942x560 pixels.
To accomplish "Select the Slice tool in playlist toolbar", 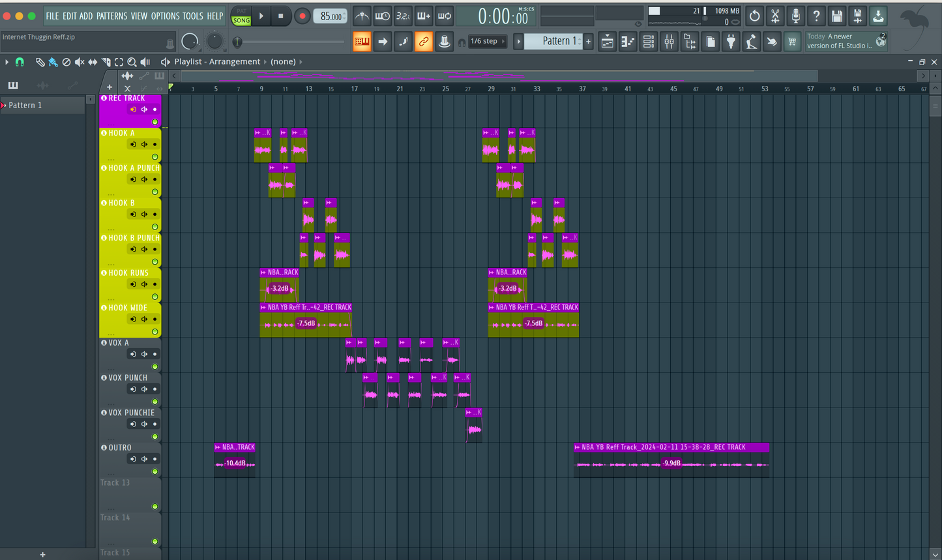I will (x=106, y=62).
